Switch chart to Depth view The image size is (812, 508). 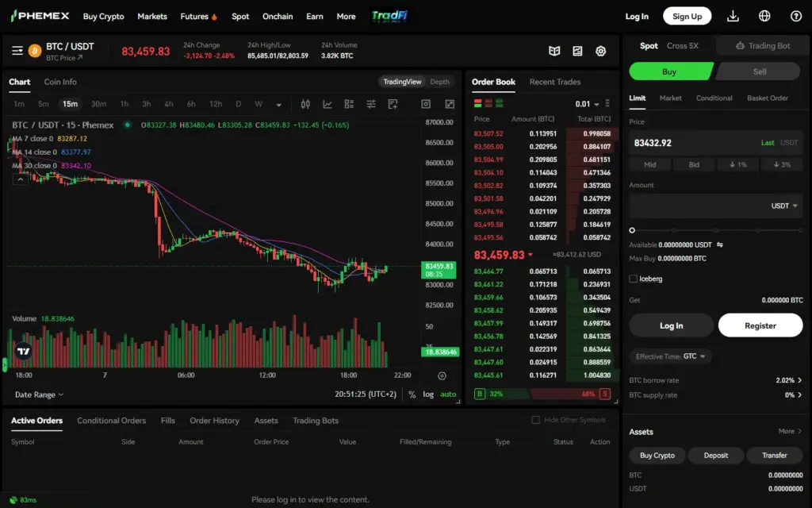click(439, 82)
